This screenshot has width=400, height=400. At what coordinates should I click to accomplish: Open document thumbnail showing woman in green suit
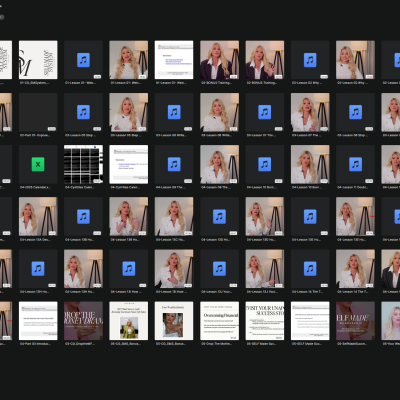pos(129,321)
